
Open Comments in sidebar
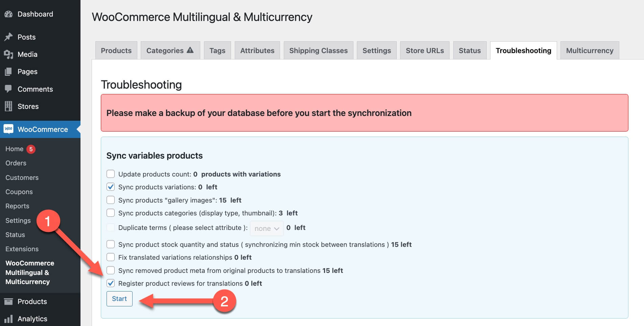40,89
